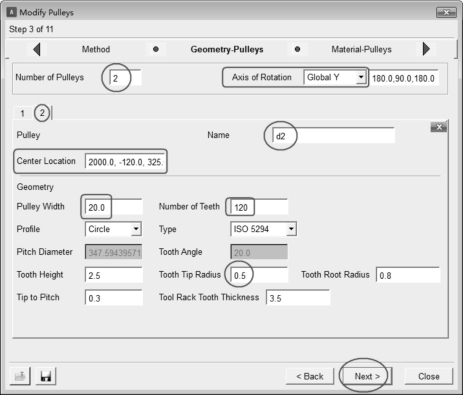Switch to the Method step tab

96,49
